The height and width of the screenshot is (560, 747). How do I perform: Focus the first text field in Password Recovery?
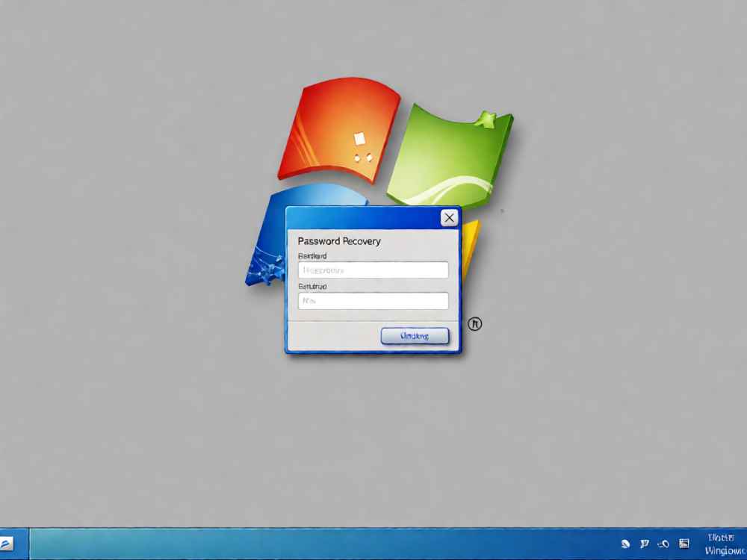[373, 270]
